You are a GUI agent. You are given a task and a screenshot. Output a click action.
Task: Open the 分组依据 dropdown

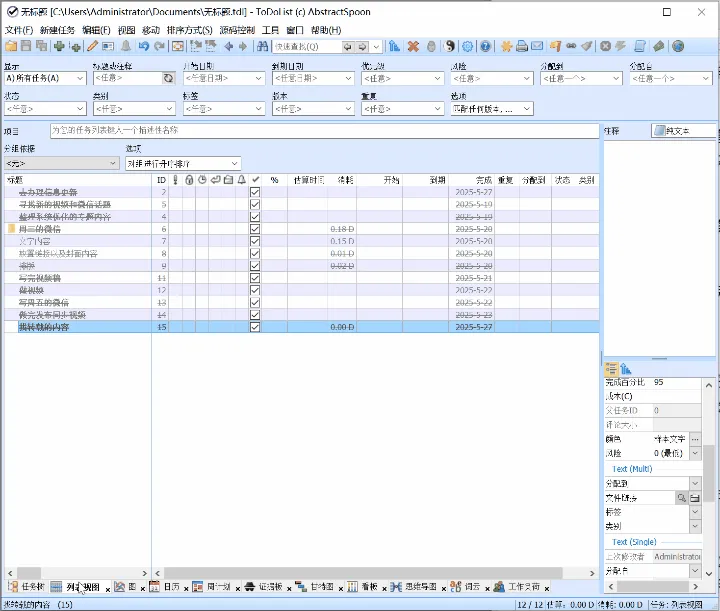(62, 163)
